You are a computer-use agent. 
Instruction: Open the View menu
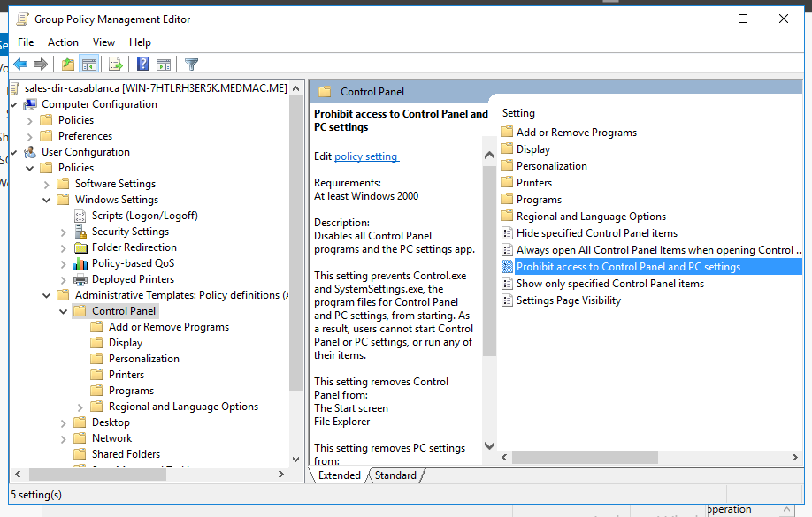pyautogui.click(x=103, y=42)
